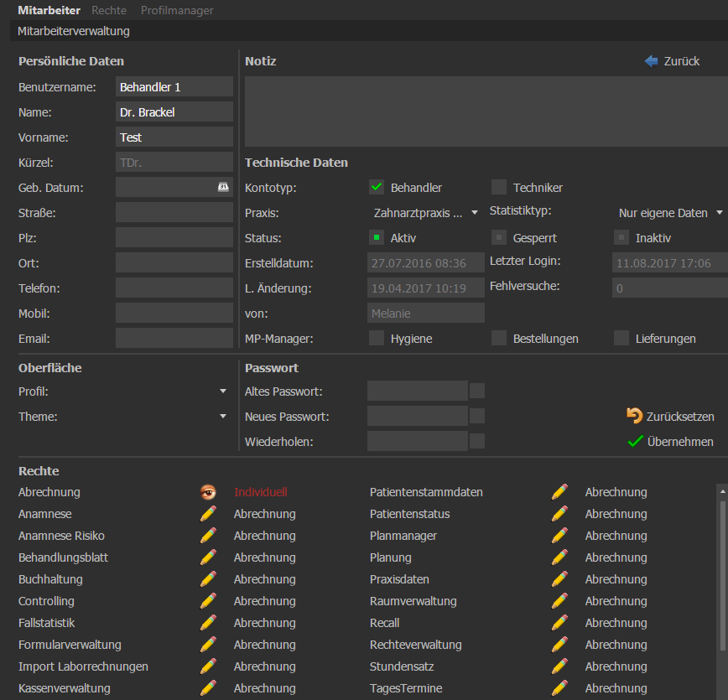Click the eye icon next to Abrechnung
The width and height of the screenshot is (728, 700).
pyautogui.click(x=208, y=492)
